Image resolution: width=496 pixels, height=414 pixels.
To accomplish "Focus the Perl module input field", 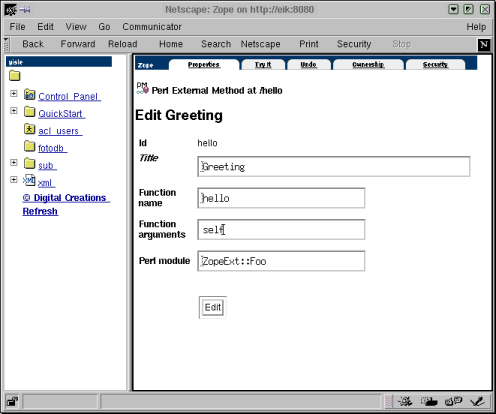I will [281, 261].
